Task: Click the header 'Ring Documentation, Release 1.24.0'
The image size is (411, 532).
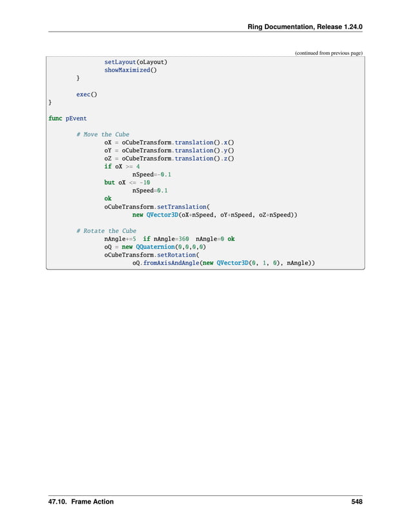Action: [305, 27]
